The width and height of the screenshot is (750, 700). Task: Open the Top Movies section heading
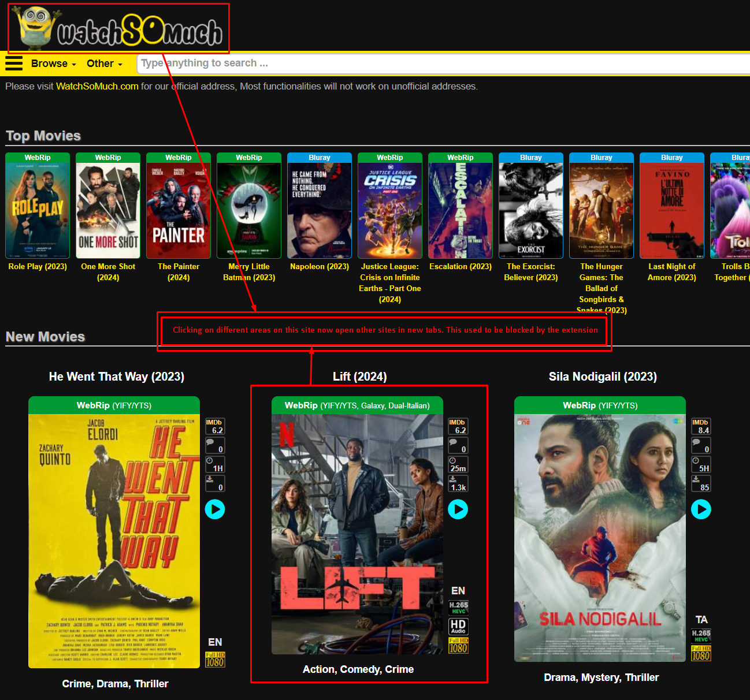(x=43, y=136)
